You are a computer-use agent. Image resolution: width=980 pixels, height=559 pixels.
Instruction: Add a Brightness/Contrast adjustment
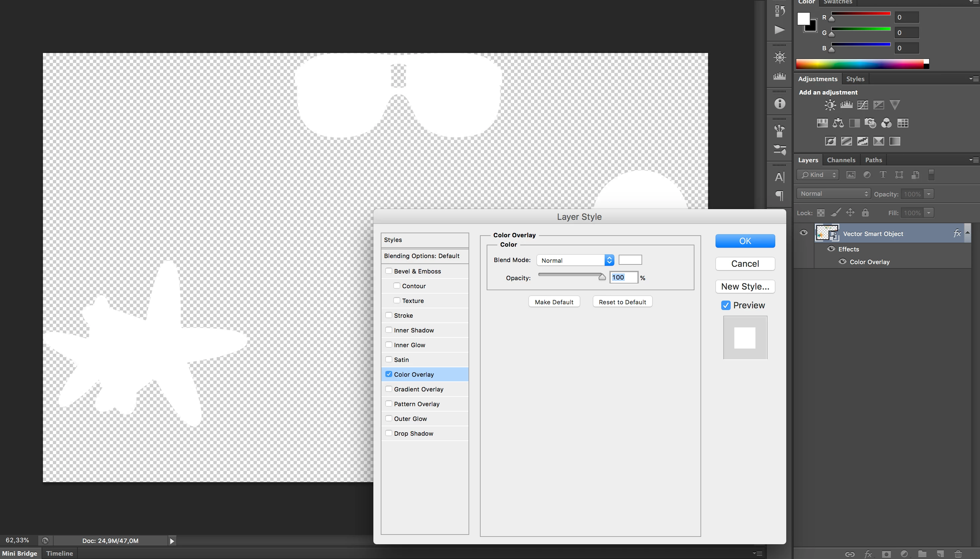click(x=830, y=105)
